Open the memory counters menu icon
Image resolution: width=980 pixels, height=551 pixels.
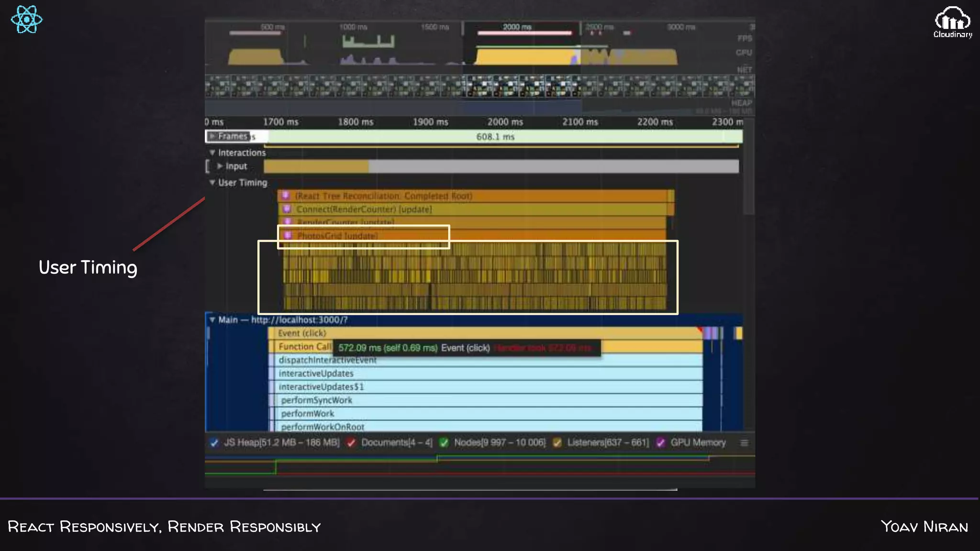[744, 443]
